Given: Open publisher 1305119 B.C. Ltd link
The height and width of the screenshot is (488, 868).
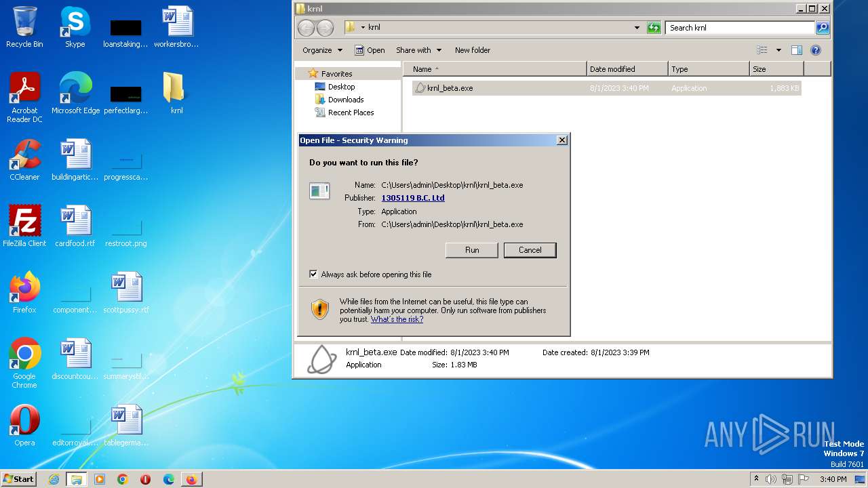Looking at the screenshot, I should click(413, 198).
